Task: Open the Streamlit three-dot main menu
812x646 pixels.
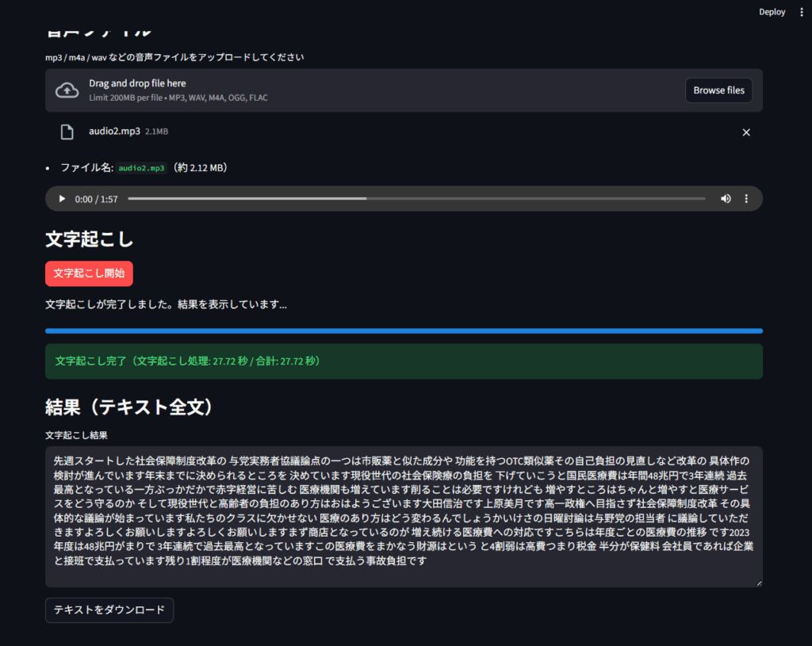Action: [x=802, y=12]
